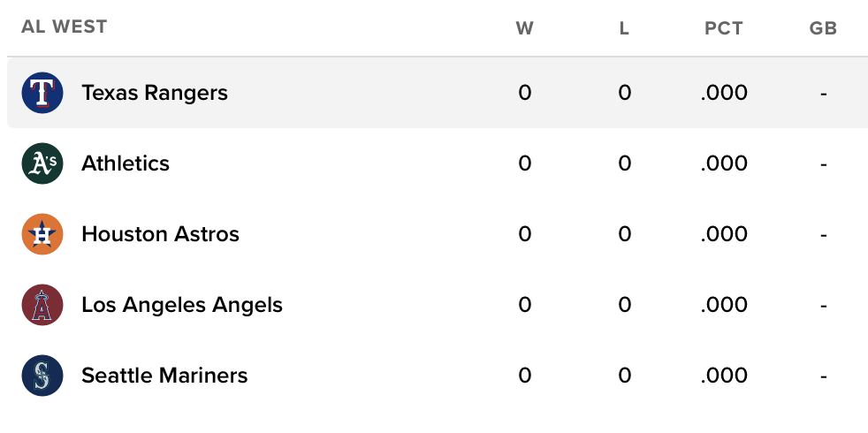Screen dimensions: 868x433
Task: Click Texas Rangers win percentage .000
Action: [x=724, y=93]
